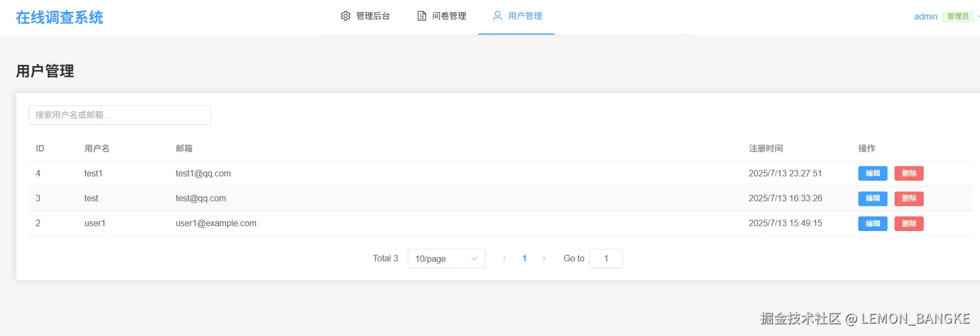Click the 在线调查系统 logo title
980x336 pixels.
click(x=59, y=17)
